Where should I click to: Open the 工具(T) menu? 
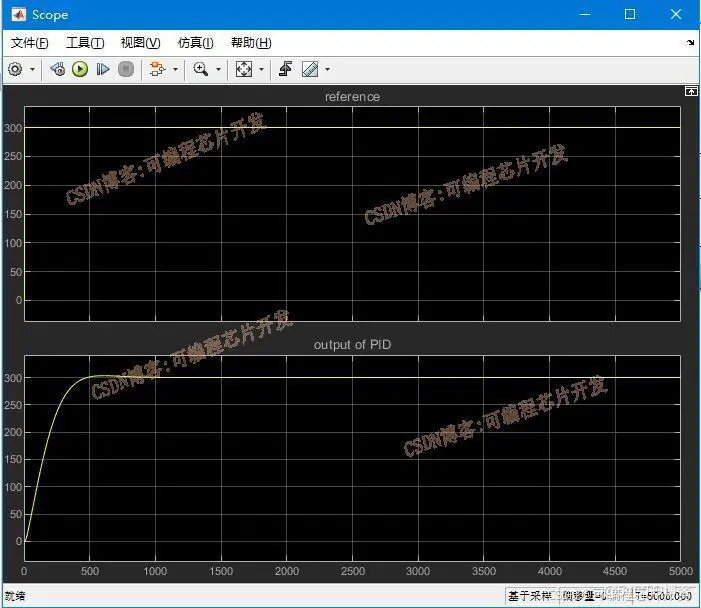pyautogui.click(x=85, y=43)
